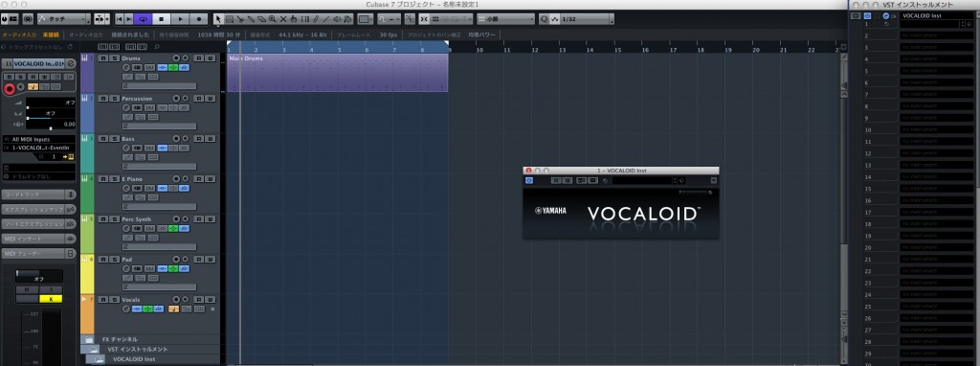Select the mute X tool
The height and width of the screenshot is (366, 980).
click(283, 19)
